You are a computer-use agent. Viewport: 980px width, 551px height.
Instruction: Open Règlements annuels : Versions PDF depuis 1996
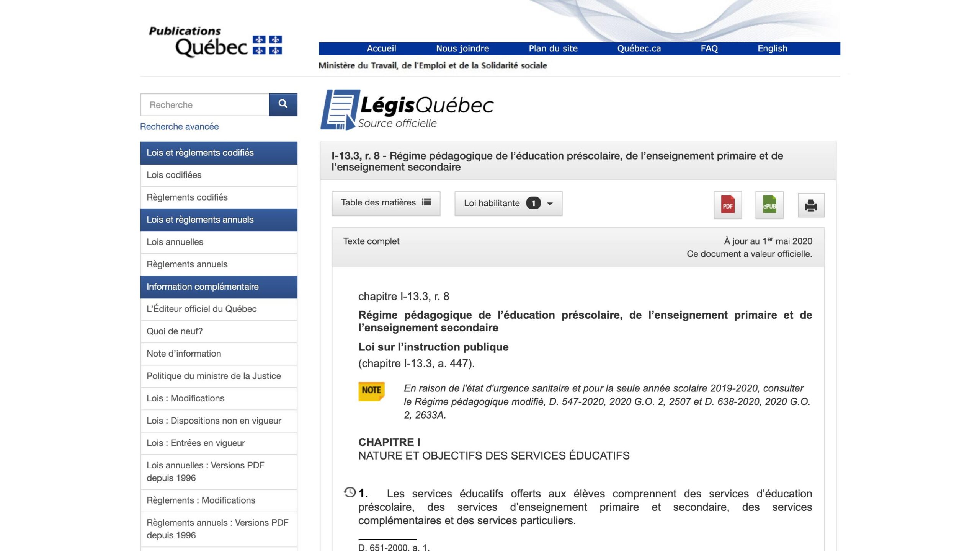click(219, 529)
